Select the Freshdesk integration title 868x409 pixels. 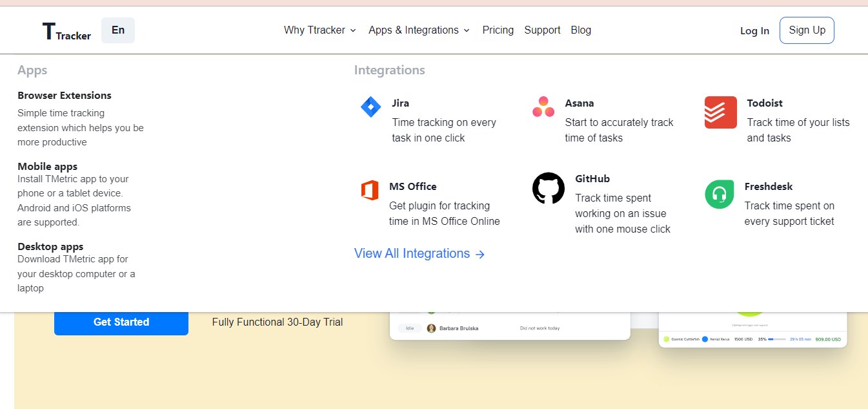(769, 187)
